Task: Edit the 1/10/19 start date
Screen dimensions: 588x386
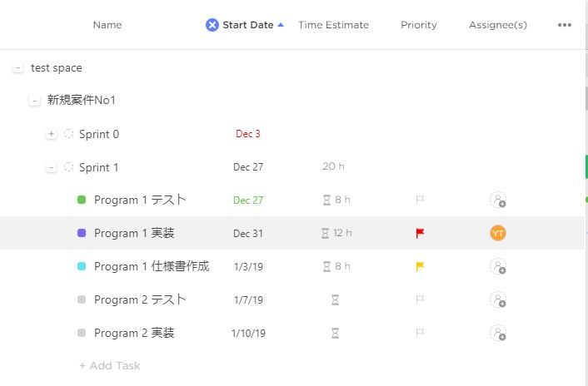Action: click(x=248, y=334)
